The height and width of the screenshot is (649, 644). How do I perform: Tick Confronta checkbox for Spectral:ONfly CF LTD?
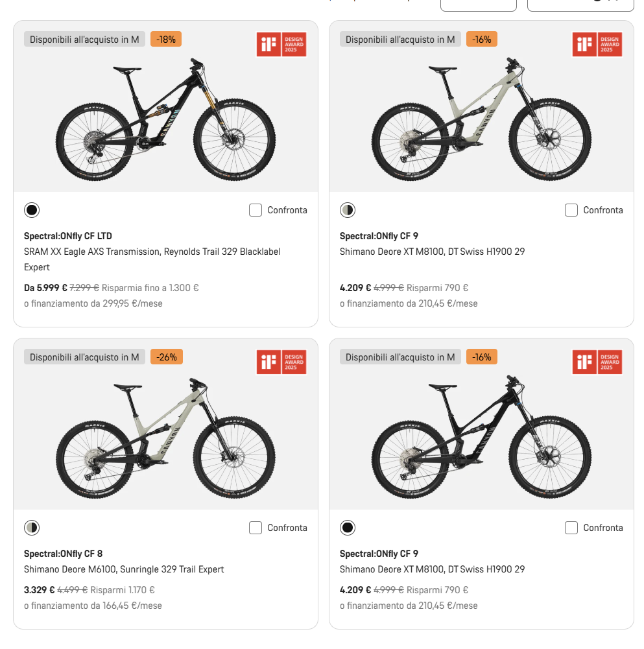256,210
